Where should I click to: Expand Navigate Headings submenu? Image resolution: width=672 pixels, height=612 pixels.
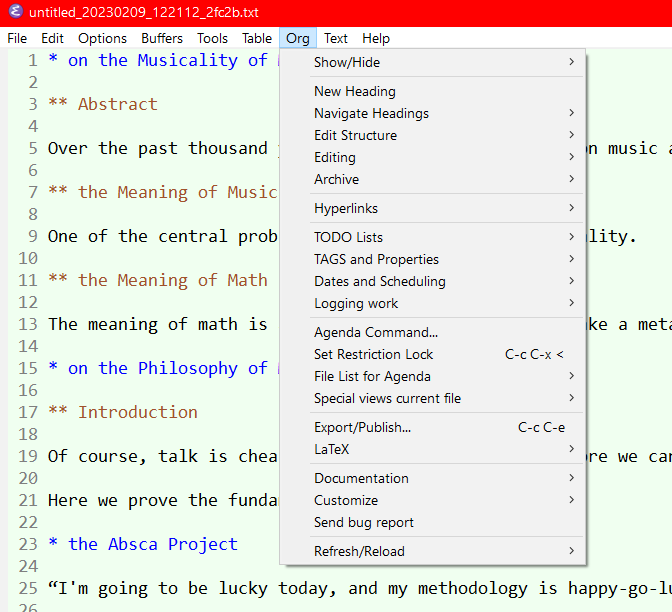(371, 113)
